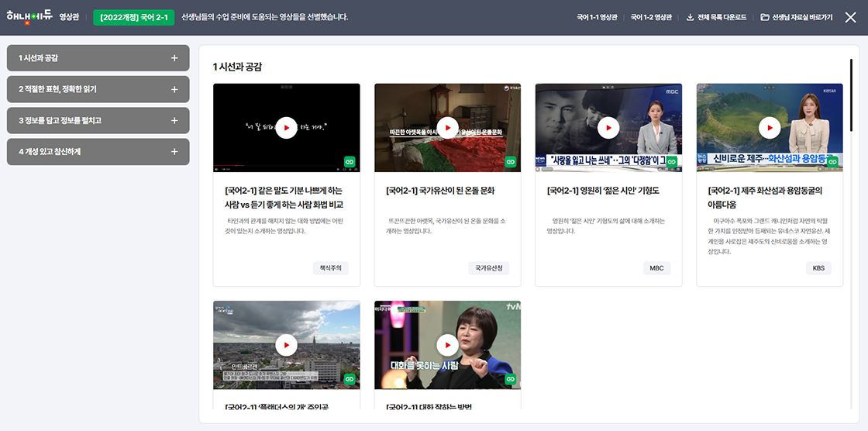Click description 뜨끈뜨끈한 아랫목, 국가유산이 된 온돌
The width and height of the screenshot is (868, 431).
[x=445, y=226]
